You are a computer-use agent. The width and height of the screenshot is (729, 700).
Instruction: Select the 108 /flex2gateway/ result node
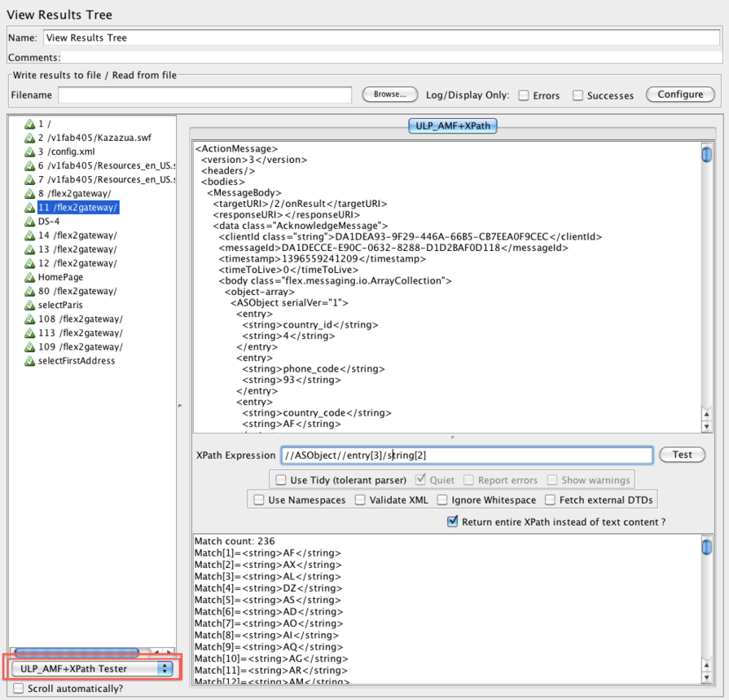(x=80, y=319)
